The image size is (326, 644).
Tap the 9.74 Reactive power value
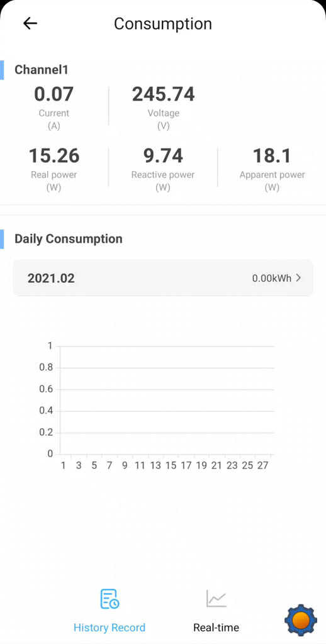(x=163, y=156)
